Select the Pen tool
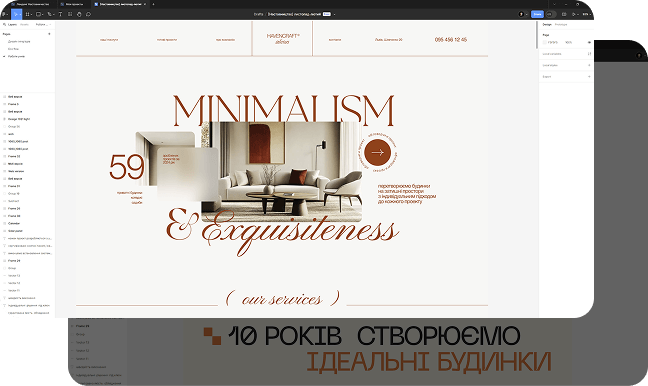 pyautogui.click(x=49, y=14)
